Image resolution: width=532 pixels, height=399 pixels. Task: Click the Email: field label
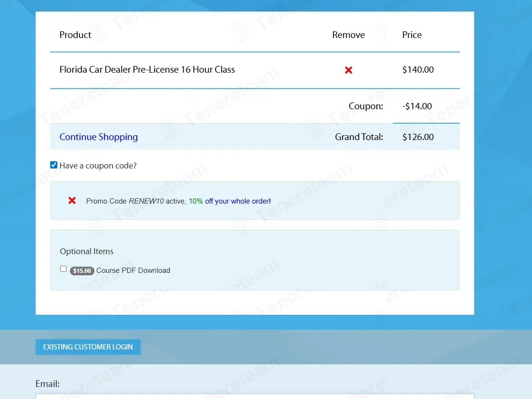[48, 384]
